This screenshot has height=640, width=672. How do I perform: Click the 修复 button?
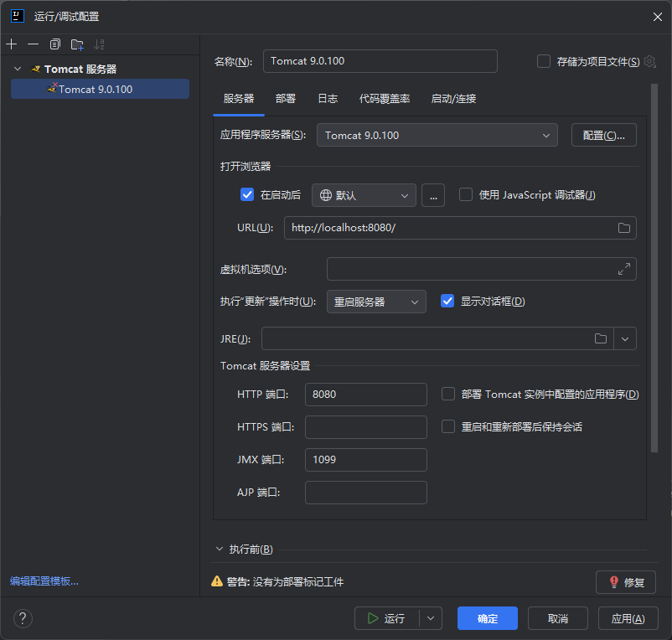point(626,582)
